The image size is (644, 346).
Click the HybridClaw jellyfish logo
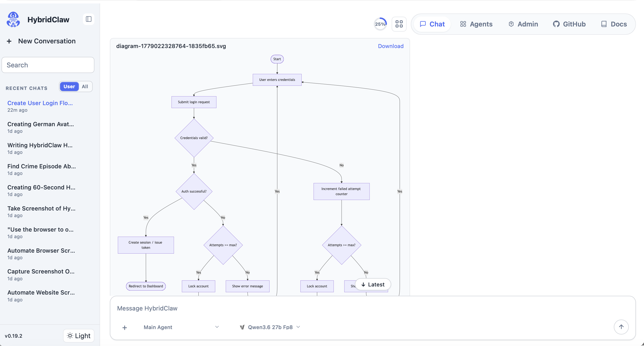point(13,20)
